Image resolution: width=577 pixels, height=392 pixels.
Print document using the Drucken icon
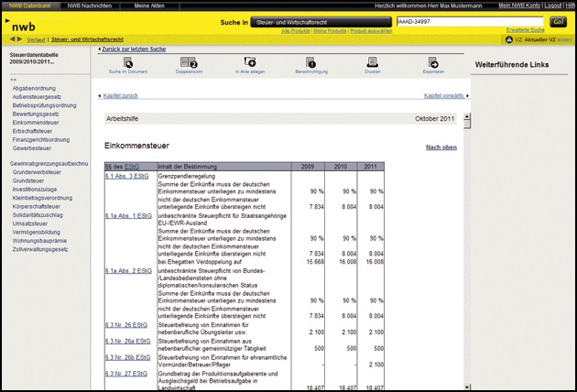373,62
